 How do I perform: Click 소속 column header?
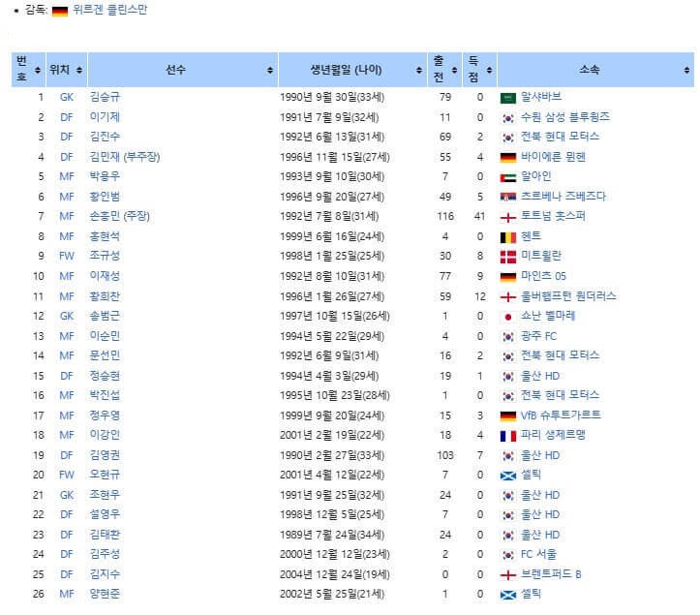pos(590,70)
